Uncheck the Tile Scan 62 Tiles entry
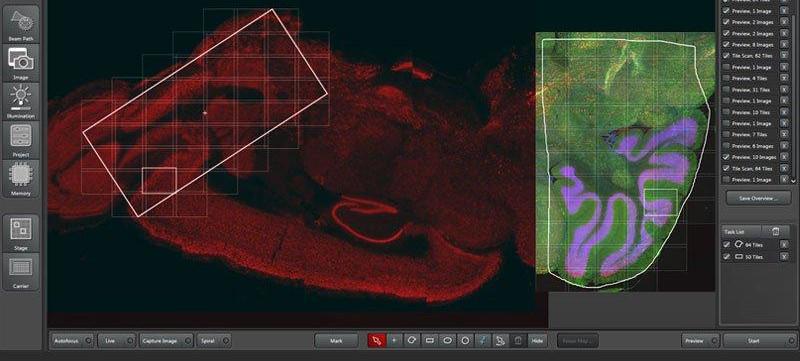Viewport: 800px width, 361px height. [726, 56]
